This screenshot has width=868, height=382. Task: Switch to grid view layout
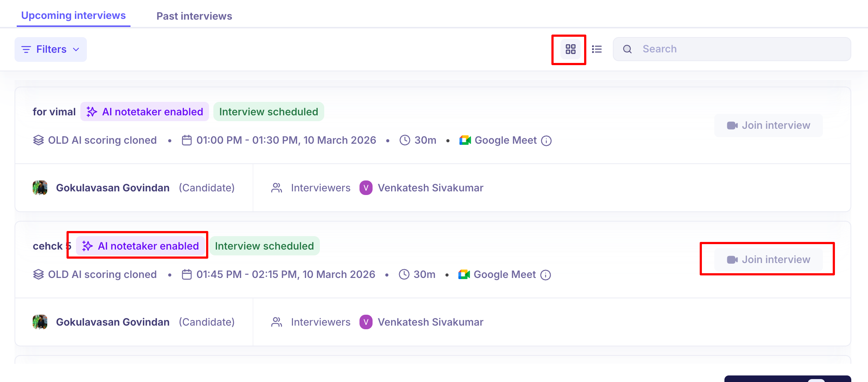point(570,49)
